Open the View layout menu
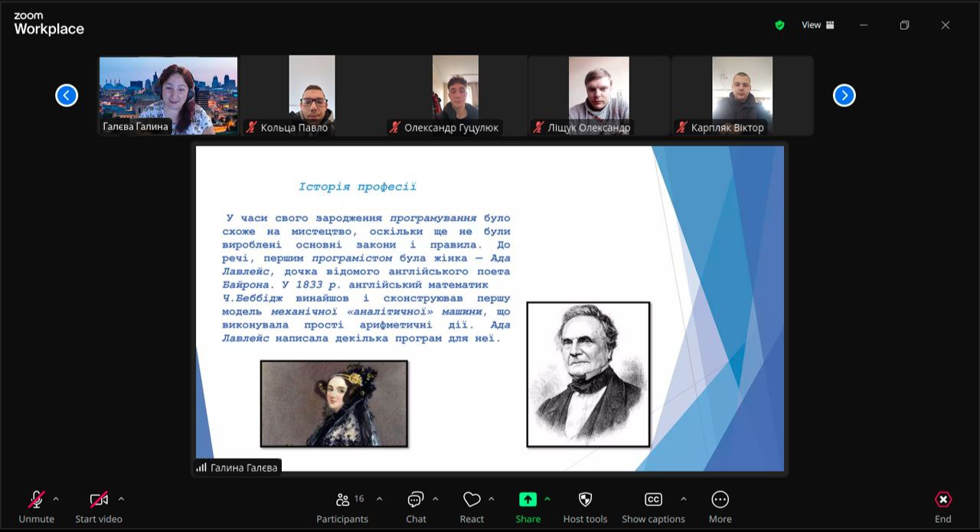 (818, 25)
